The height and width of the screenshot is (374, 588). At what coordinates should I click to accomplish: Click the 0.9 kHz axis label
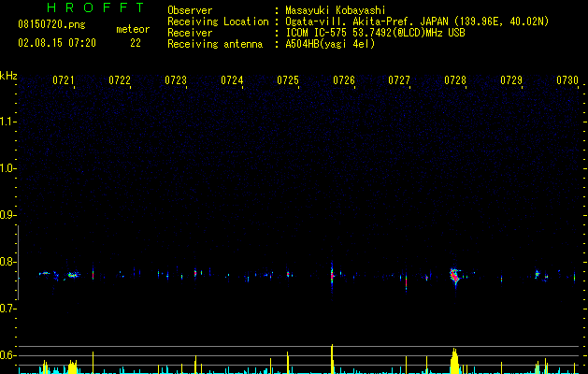click(x=7, y=215)
